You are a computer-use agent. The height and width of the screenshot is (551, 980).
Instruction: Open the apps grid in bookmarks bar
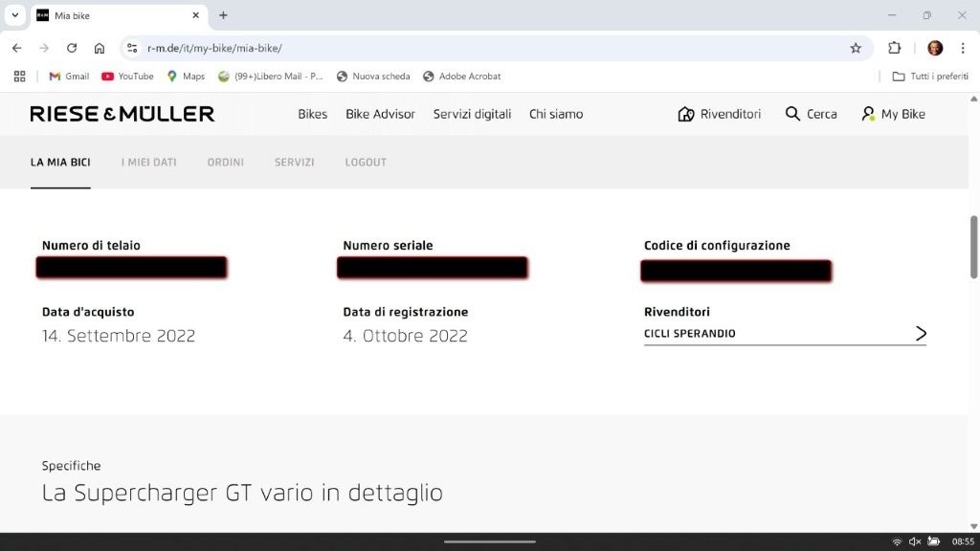pyautogui.click(x=20, y=77)
